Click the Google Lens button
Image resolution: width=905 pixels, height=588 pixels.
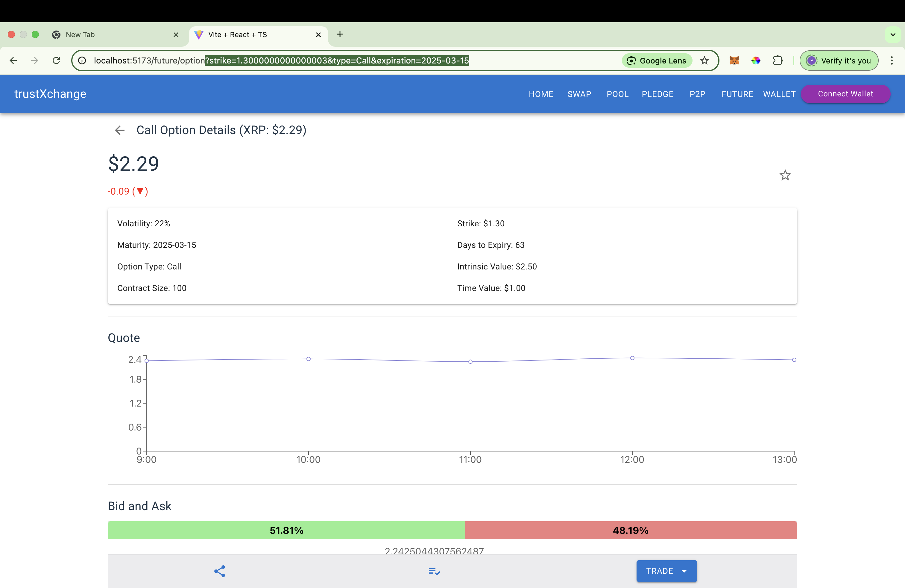point(657,60)
